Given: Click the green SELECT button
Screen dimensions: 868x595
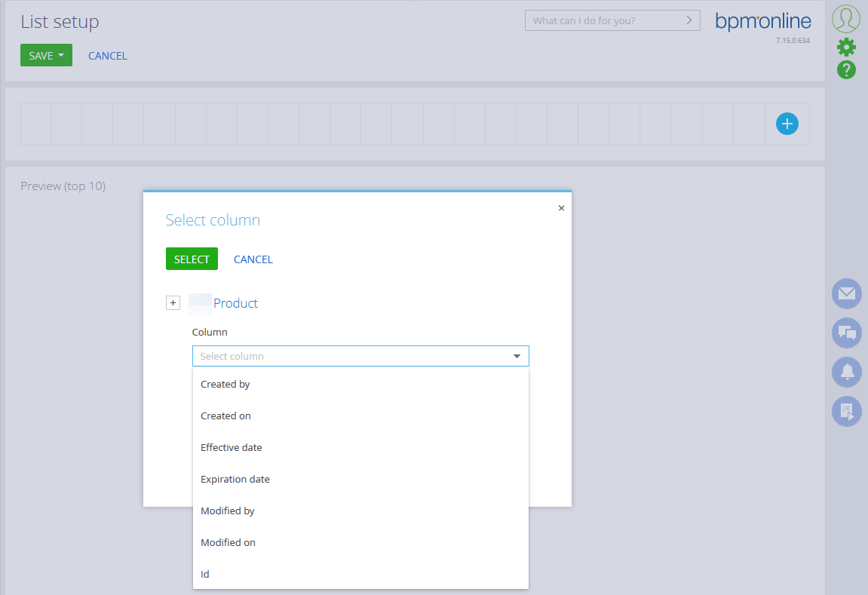Looking at the screenshot, I should tap(192, 259).
